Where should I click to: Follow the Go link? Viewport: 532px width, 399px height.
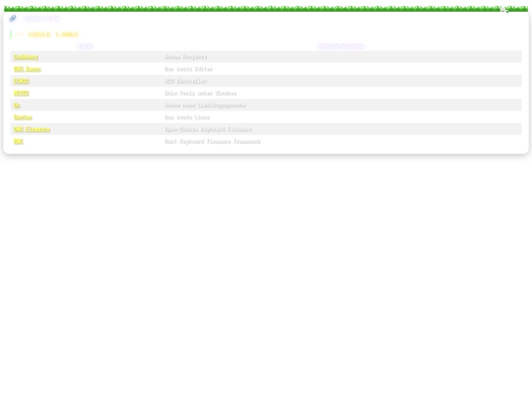pyautogui.click(x=17, y=105)
